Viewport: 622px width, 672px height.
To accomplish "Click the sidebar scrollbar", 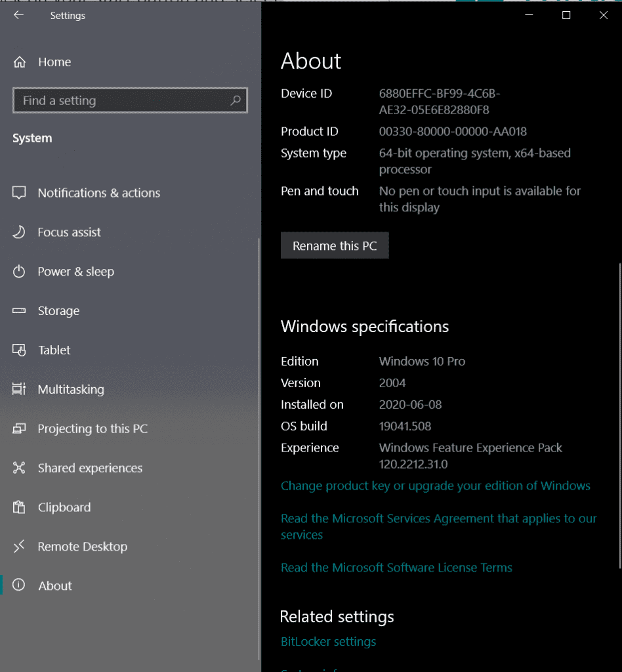I will pos(259,450).
